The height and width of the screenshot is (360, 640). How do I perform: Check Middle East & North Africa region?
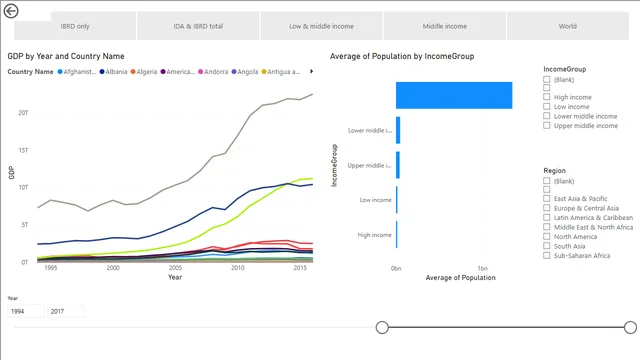(547, 227)
